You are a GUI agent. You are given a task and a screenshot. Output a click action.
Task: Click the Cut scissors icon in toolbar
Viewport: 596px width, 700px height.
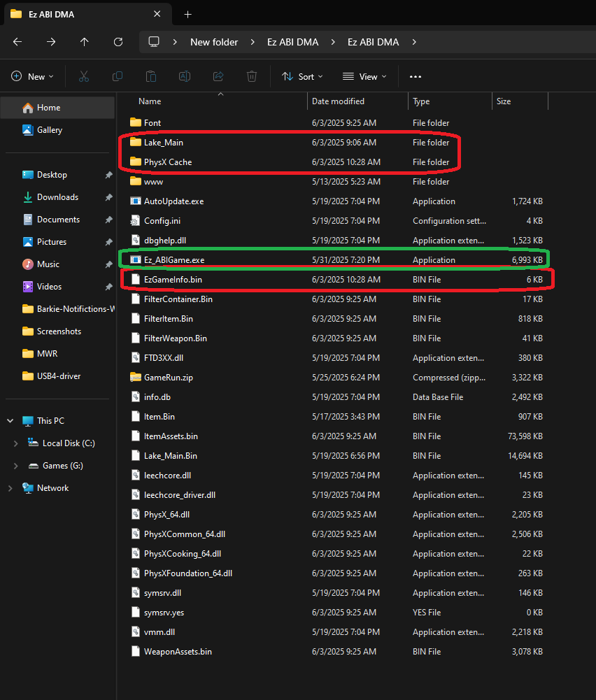point(84,77)
